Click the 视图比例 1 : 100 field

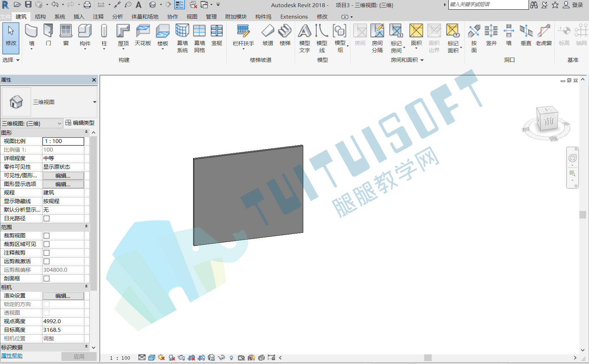(63, 141)
